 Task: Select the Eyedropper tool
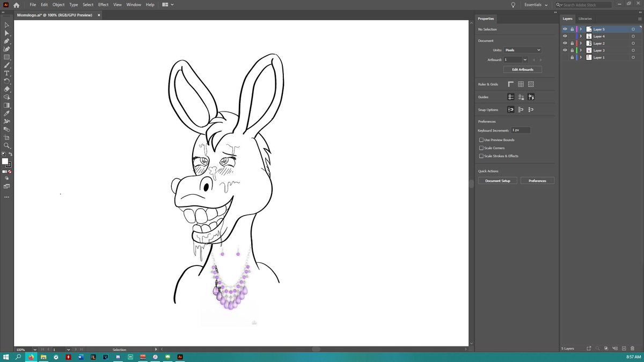point(7,113)
